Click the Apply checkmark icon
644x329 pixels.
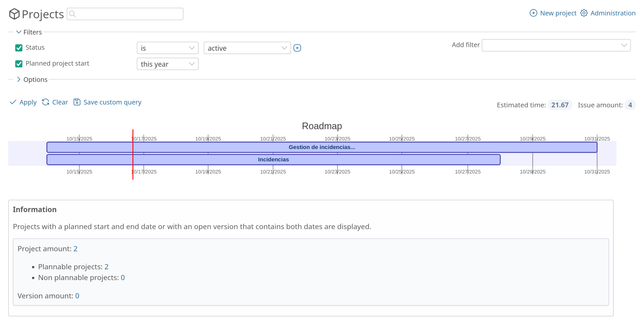click(13, 102)
